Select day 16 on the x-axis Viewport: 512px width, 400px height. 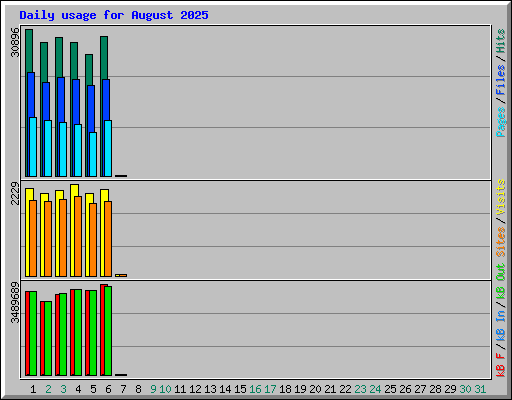[x=255, y=389]
